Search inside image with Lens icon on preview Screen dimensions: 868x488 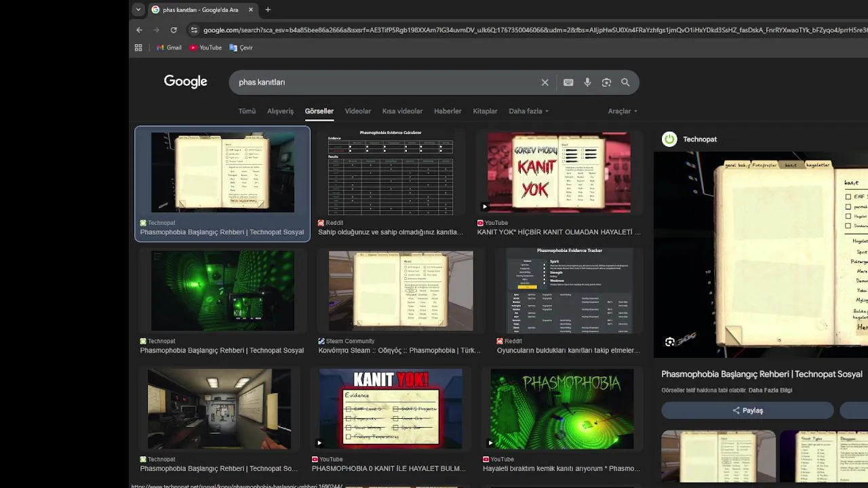point(670,342)
